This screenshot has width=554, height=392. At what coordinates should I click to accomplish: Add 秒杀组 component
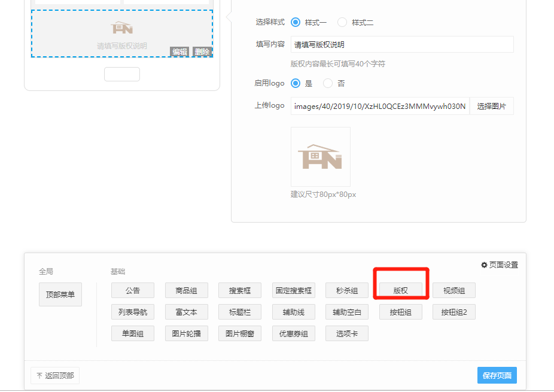tap(347, 290)
